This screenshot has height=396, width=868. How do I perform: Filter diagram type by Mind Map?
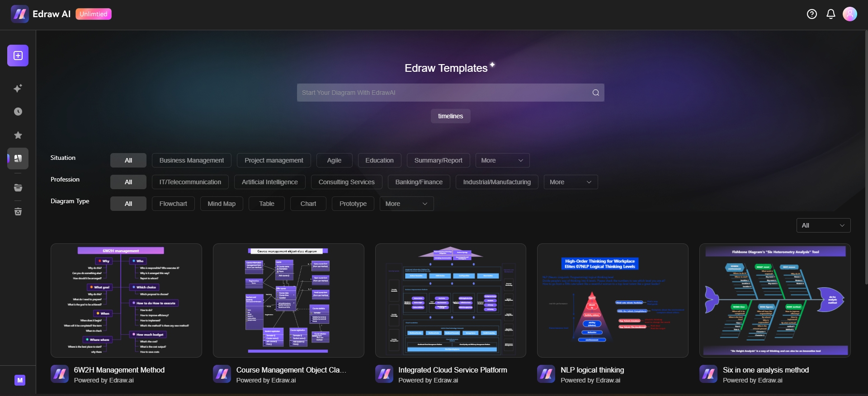222,204
